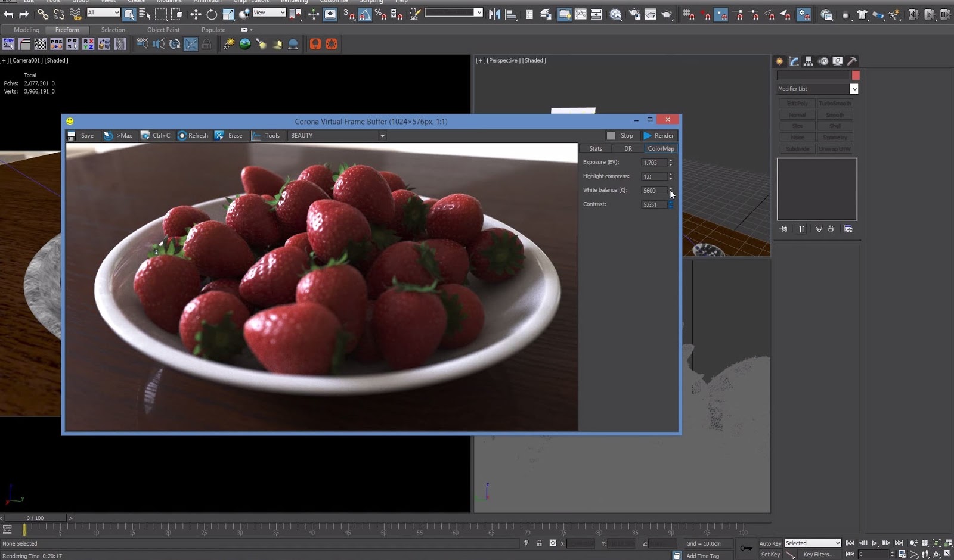Viewport: 954px width, 560px height.
Task: Switch to DR tab in frame buffer
Action: point(628,149)
